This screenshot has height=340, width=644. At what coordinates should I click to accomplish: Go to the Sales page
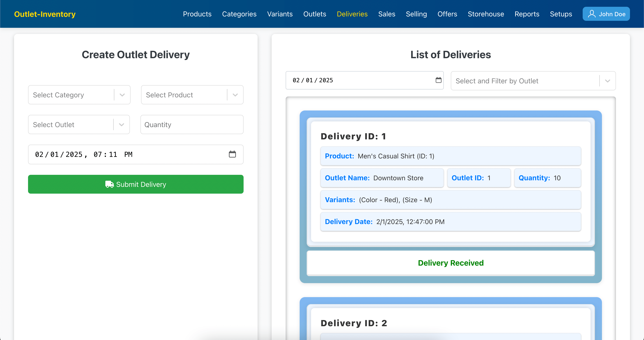[x=386, y=14]
